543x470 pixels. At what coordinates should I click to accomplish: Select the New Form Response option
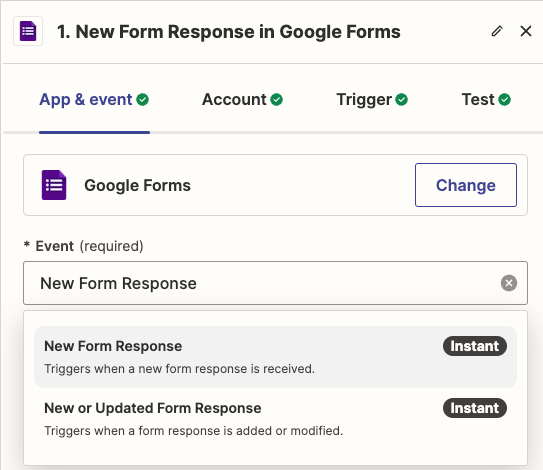[x=275, y=357]
